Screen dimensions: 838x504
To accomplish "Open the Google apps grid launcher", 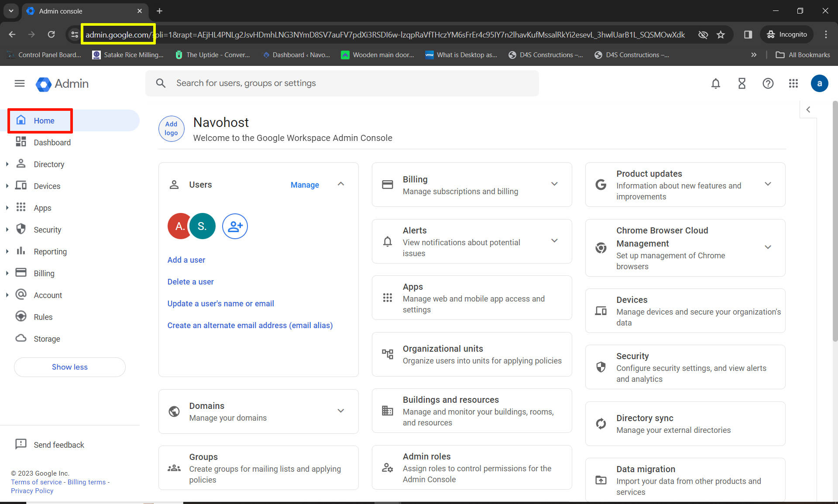I will pyautogui.click(x=793, y=83).
